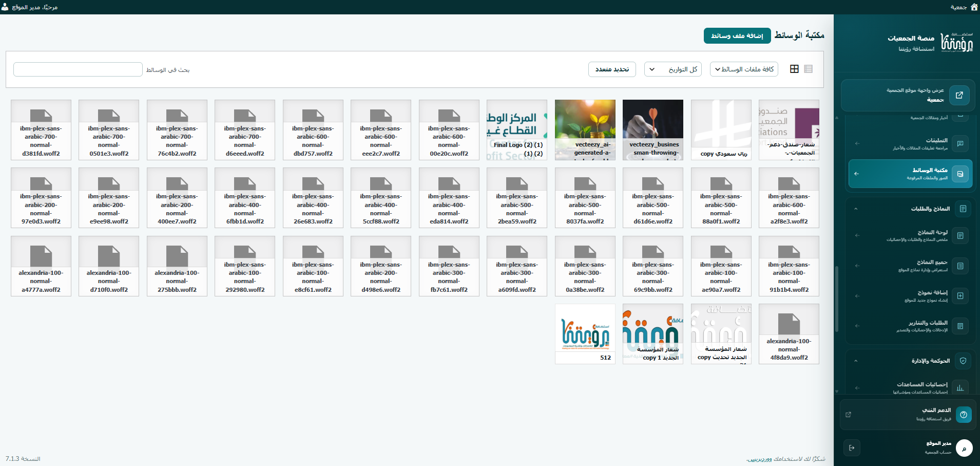The image size is (980, 466).
Task: Click the الطلبات والتقارير reports icon
Action: [960, 326]
